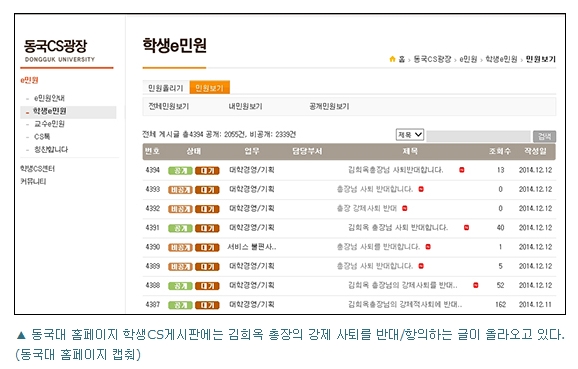
Task: Click the 민원보기 breadcrumb current page text
Action: pyautogui.click(x=540, y=59)
